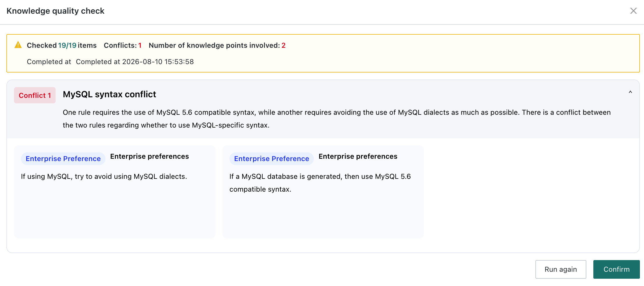Close the Knowledge quality check dialog

633,11
